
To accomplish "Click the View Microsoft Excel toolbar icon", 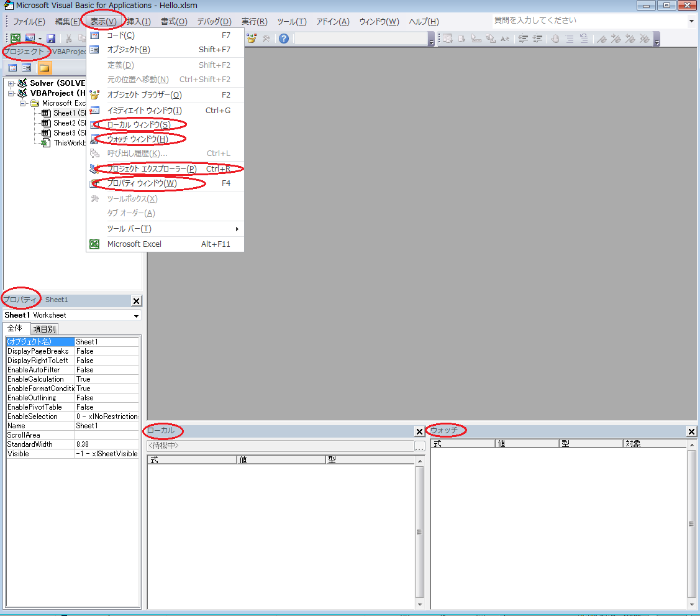I will point(16,39).
